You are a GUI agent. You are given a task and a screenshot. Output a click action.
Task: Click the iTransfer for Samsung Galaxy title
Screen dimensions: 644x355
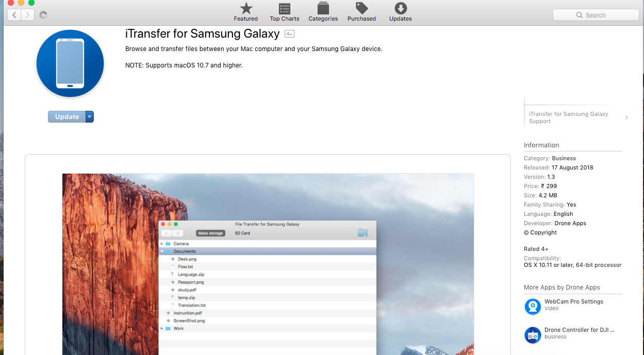coord(202,34)
